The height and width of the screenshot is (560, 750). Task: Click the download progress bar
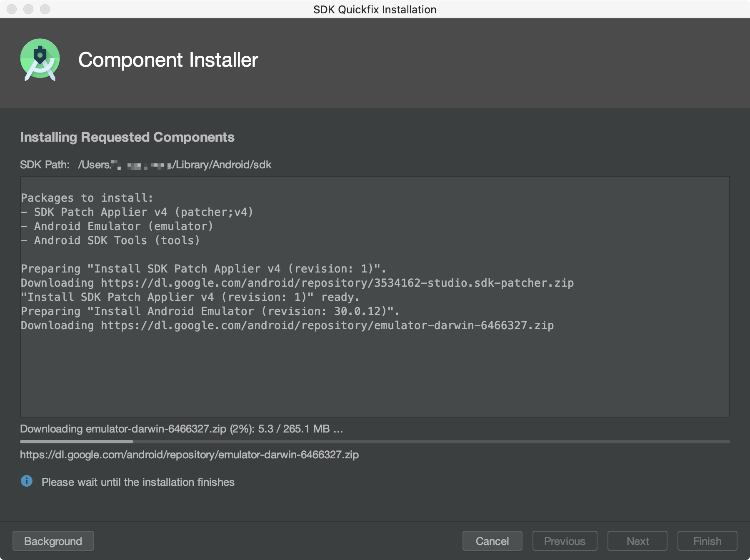click(x=375, y=441)
